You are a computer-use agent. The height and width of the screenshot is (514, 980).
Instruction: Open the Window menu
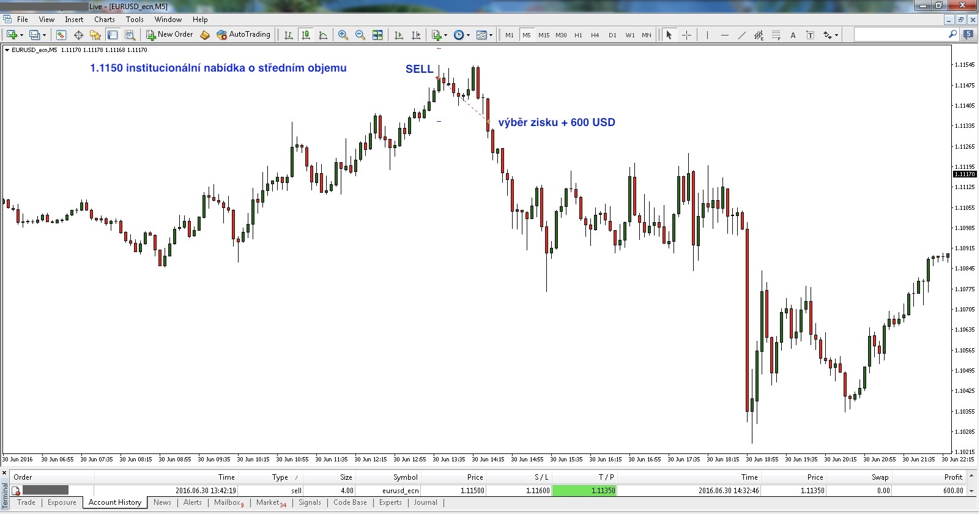168,20
